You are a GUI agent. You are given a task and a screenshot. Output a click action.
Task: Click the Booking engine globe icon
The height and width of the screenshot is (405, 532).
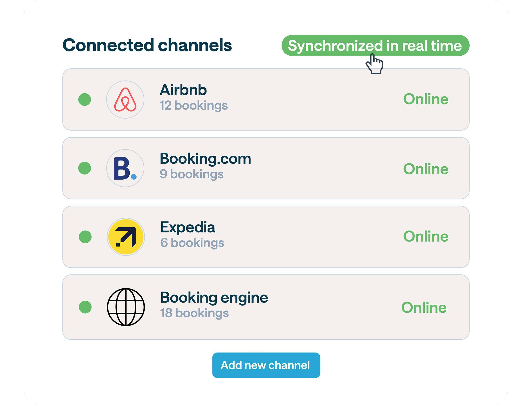click(x=126, y=307)
